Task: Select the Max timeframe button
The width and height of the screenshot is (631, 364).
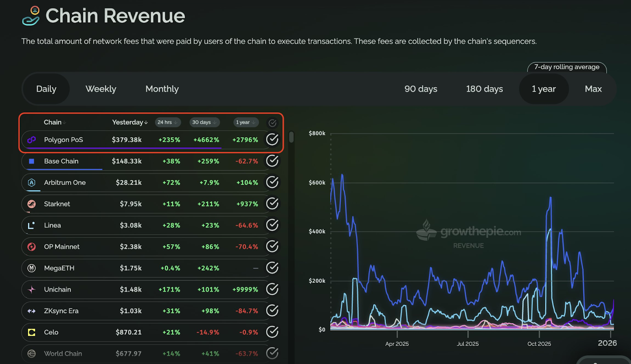Action: pos(593,89)
